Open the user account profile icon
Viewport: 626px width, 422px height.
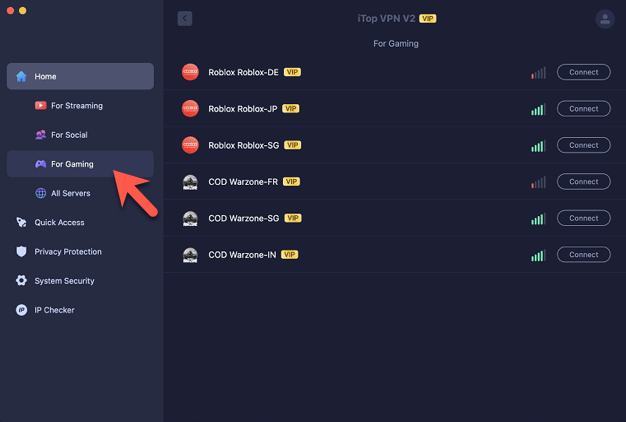(x=604, y=19)
